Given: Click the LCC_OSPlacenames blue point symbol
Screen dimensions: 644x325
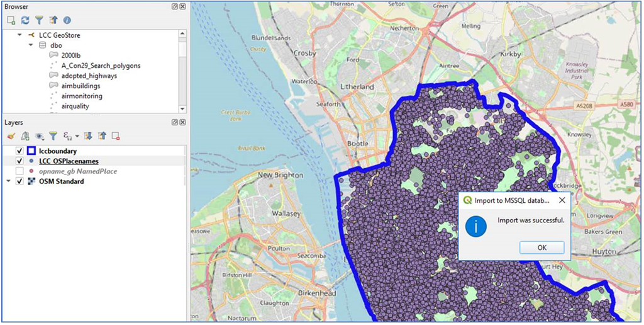Looking at the screenshot, I should (31, 161).
